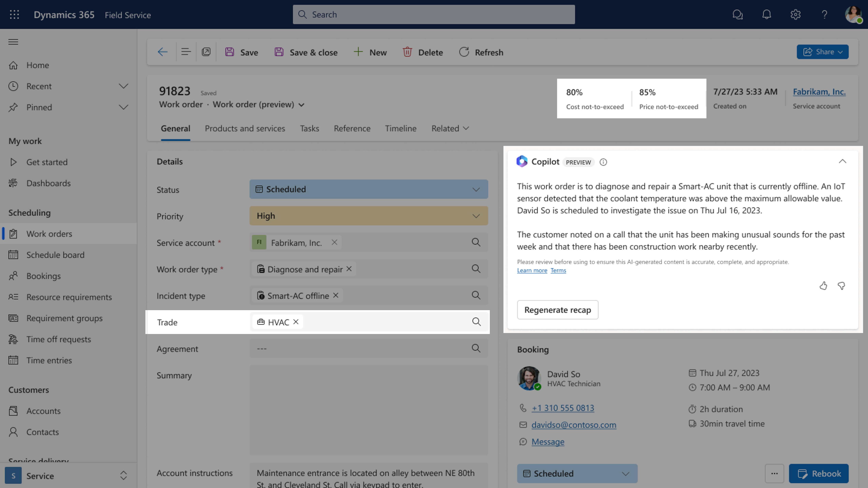Click the thumbs up feedback icon
Viewport: 868px width, 488px height.
click(823, 286)
